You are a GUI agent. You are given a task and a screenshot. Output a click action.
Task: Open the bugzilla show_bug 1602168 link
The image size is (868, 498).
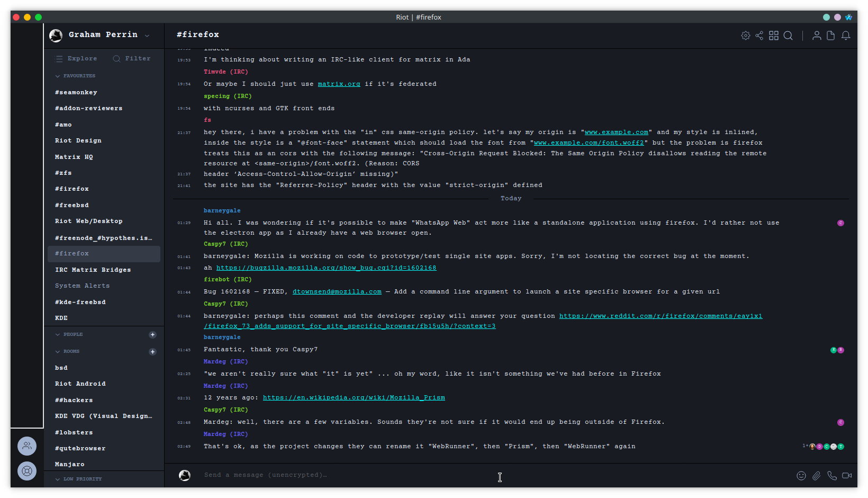[x=326, y=268]
